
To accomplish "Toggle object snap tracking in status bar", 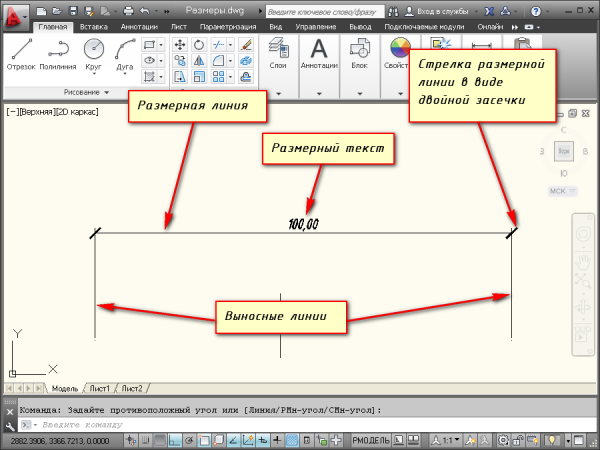I will [233, 440].
